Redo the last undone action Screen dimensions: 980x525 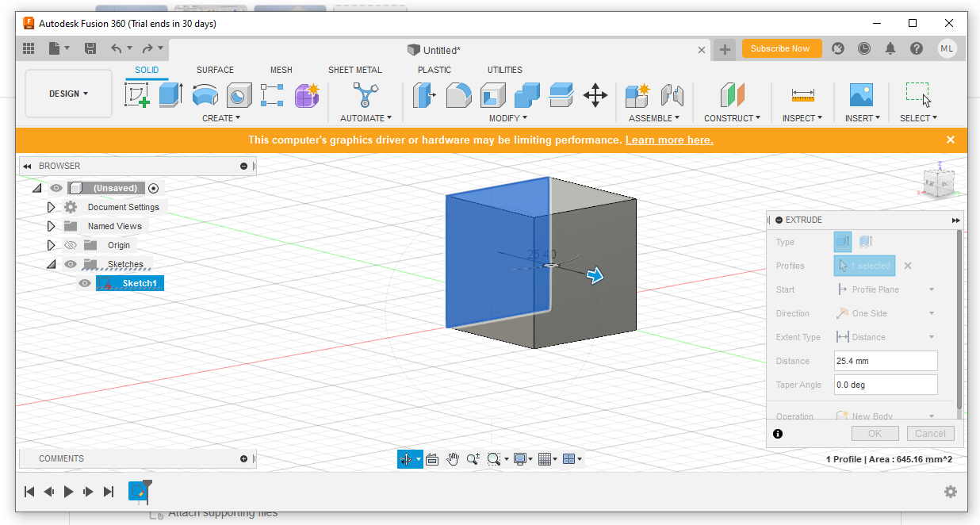tap(147, 48)
